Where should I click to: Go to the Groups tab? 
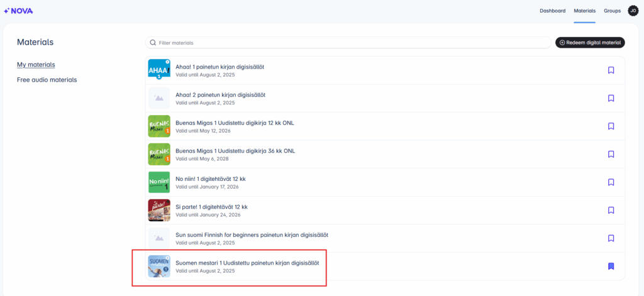pos(612,11)
